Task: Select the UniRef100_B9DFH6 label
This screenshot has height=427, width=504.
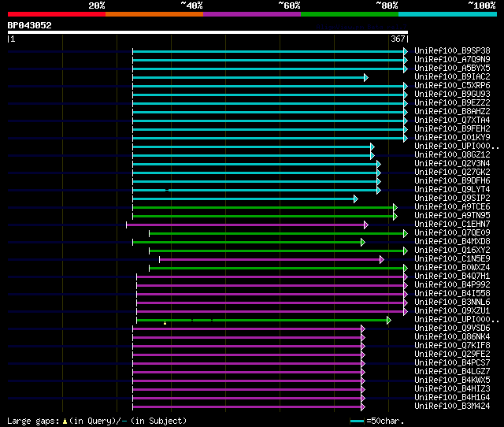Action: [452, 181]
